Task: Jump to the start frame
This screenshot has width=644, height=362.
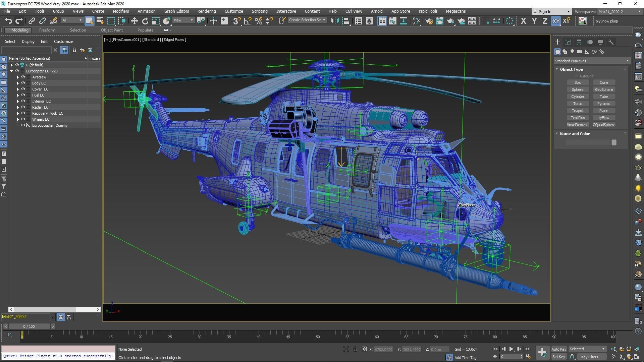Action: tap(495, 349)
